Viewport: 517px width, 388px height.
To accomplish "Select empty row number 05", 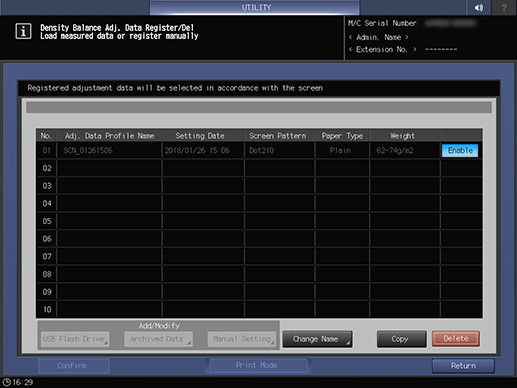I will point(259,221).
